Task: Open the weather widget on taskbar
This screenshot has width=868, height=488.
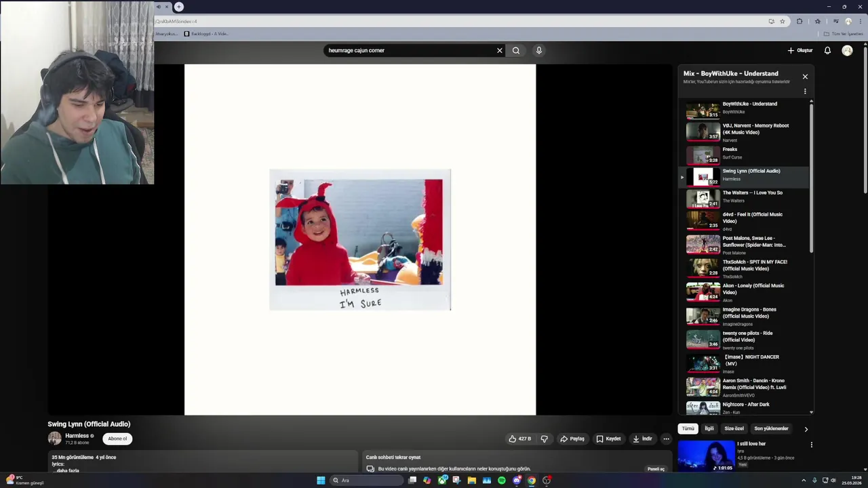Action: (24, 480)
